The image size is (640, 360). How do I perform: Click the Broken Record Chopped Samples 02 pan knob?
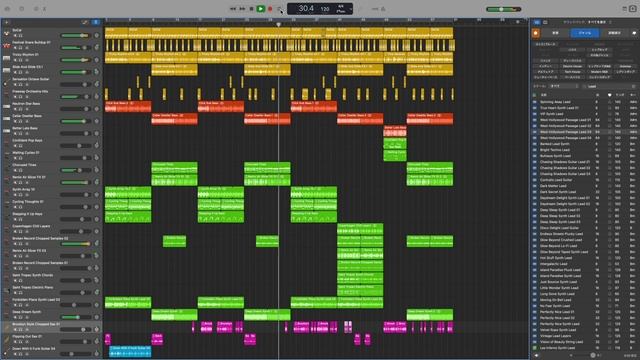point(97,243)
